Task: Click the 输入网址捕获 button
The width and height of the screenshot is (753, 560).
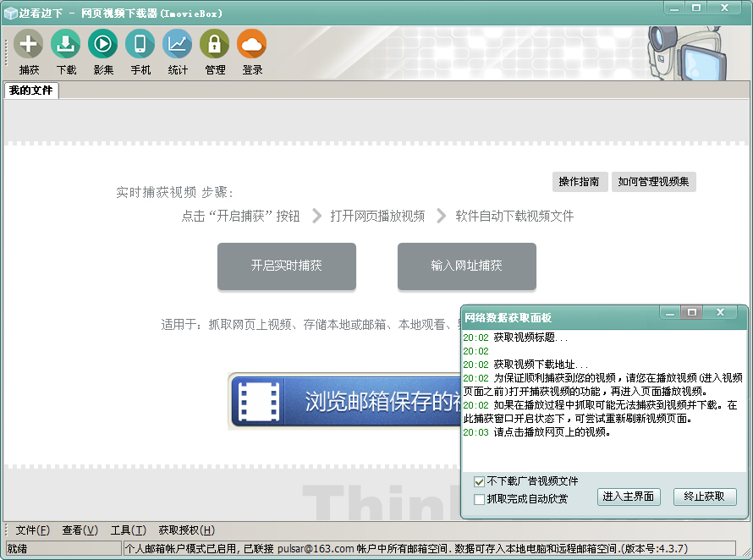Action: (466, 266)
